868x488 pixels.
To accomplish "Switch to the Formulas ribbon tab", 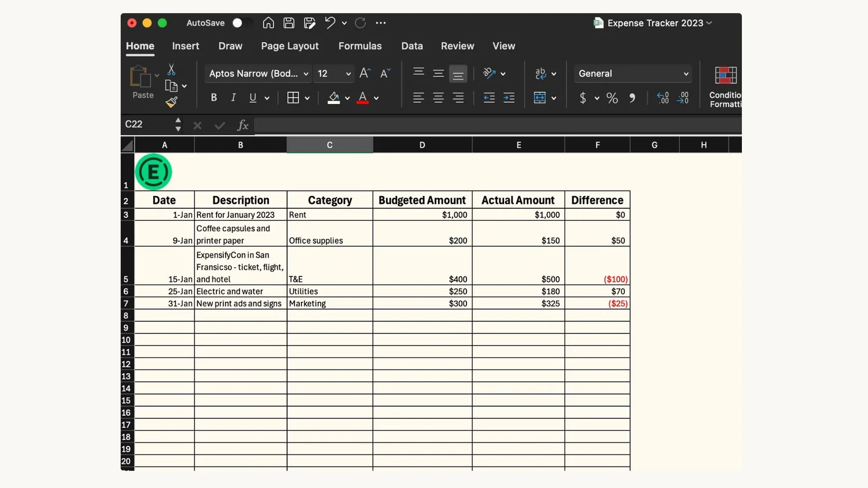I will tap(360, 46).
